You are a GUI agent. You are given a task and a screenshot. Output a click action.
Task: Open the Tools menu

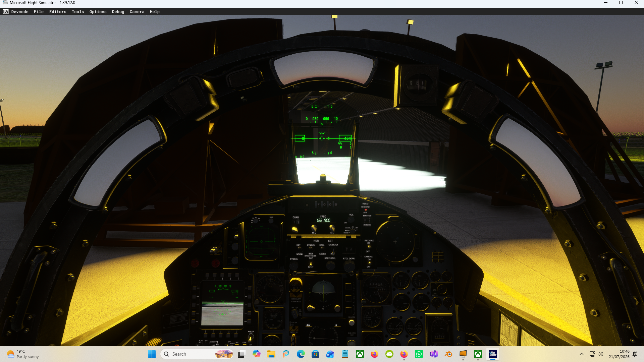click(78, 11)
